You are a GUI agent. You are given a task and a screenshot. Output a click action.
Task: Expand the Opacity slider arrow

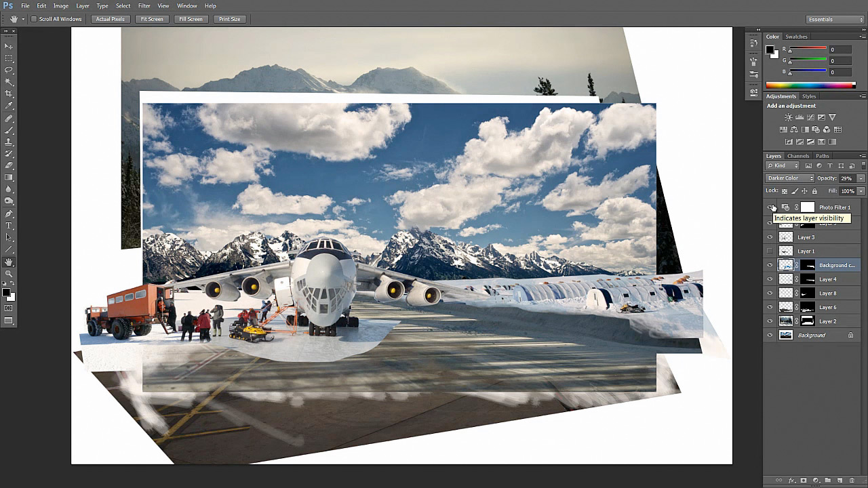click(x=861, y=178)
